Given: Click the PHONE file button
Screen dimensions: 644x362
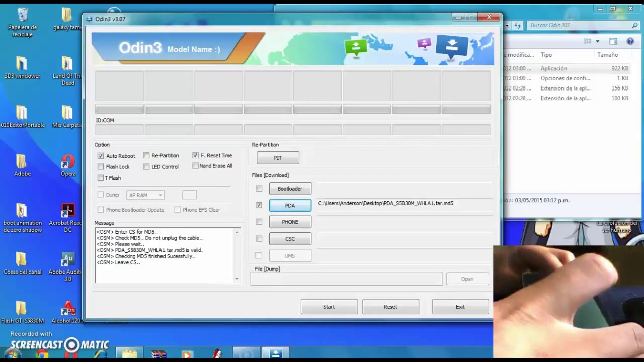Looking at the screenshot, I should [290, 222].
